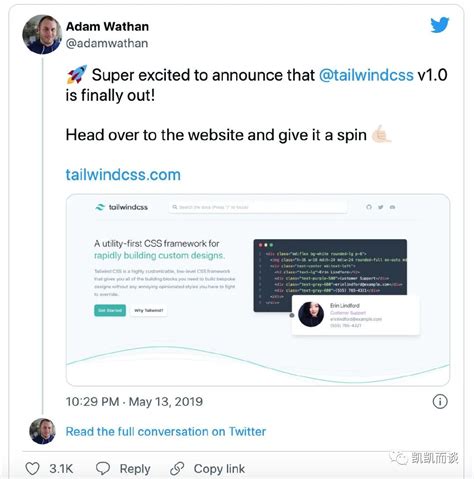
Task: Like the tweet with heart icon
Action: pyautogui.click(x=32, y=469)
